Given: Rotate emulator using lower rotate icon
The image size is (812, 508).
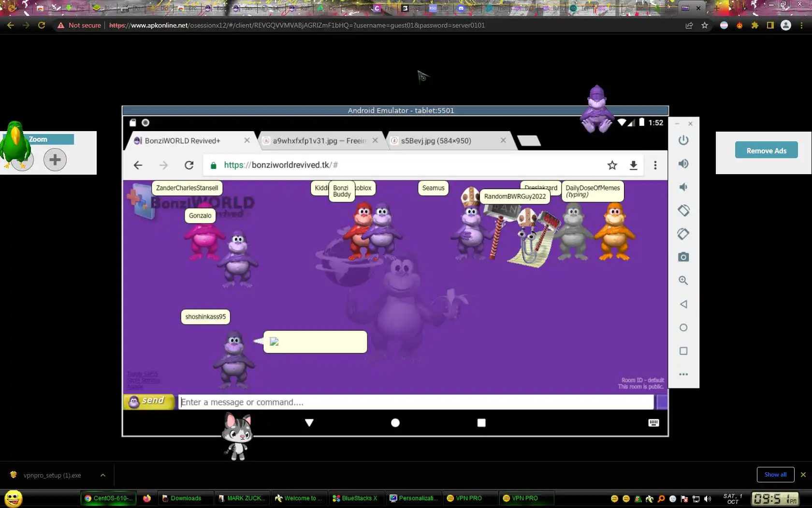Looking at the screenshot, I should [683, 234].
